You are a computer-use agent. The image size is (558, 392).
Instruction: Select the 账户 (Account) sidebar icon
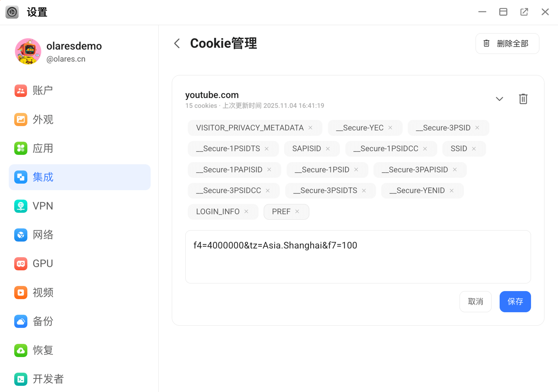[21, 90]
